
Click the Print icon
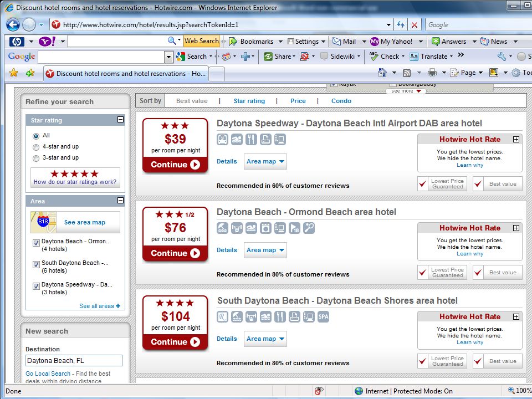(432, 73)
